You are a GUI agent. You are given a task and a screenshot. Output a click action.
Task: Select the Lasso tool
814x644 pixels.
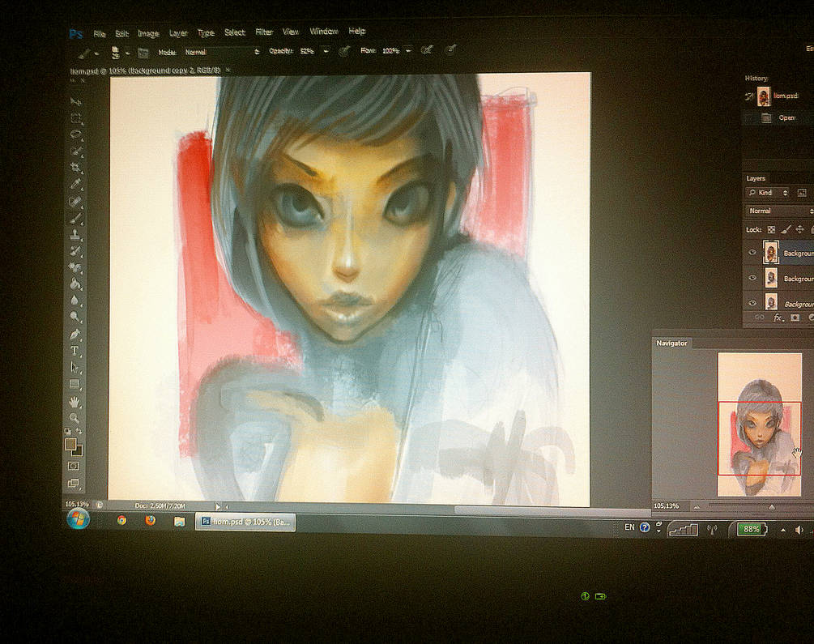pyautogui.click(x=76, y=135)
